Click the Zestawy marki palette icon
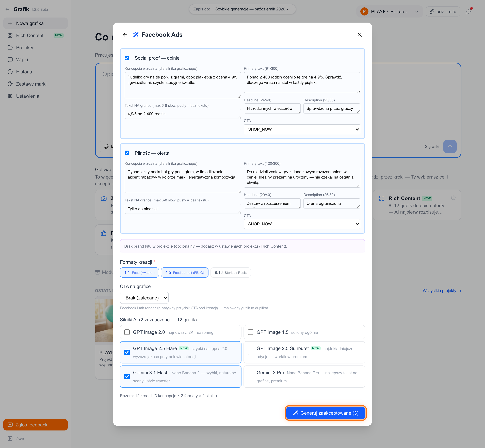 pos(10,84)
